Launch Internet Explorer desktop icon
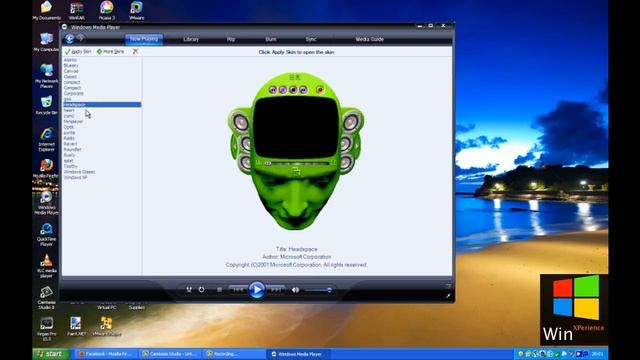The image size is (640, 360). 47,140
